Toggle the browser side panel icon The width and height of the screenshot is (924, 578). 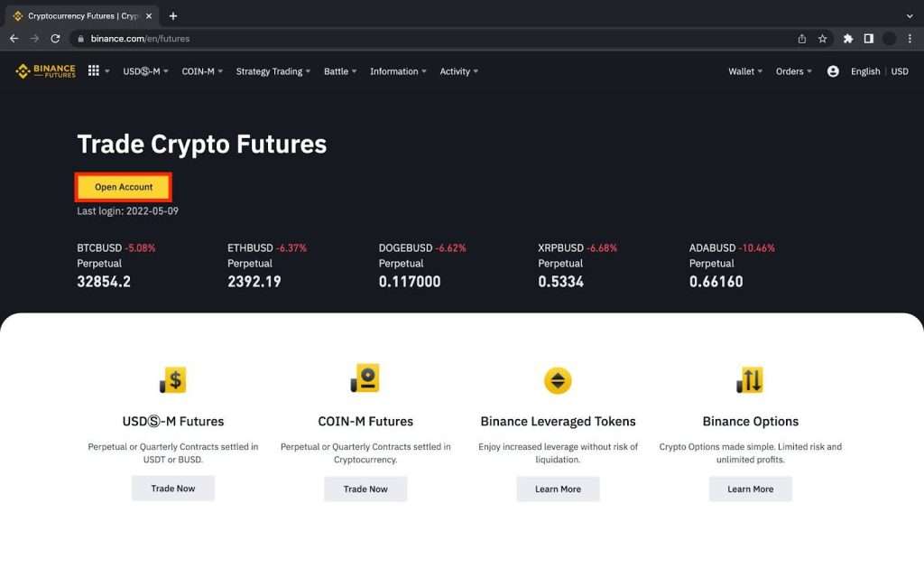869,39
